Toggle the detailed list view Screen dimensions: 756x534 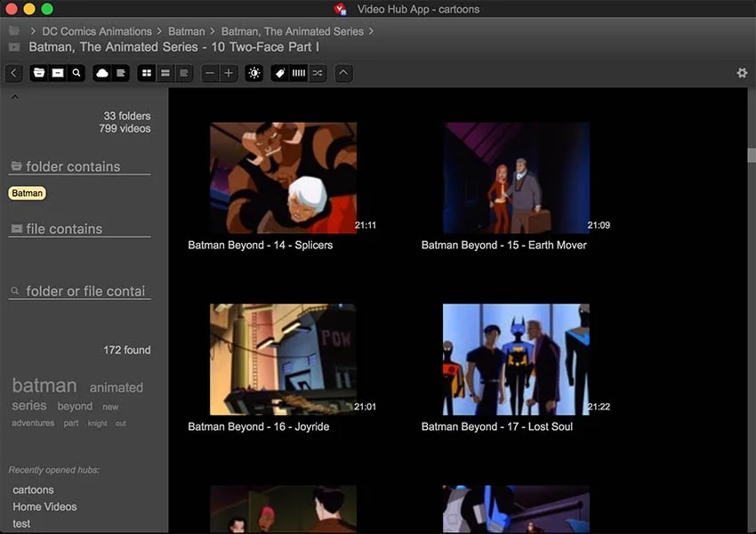[185, 73]
